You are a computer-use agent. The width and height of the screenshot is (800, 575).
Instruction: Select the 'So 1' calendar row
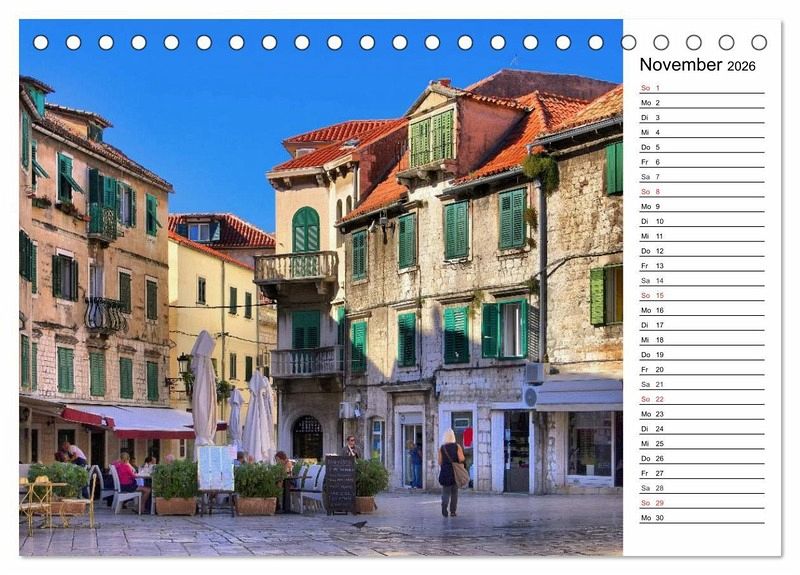coord(702,88)
